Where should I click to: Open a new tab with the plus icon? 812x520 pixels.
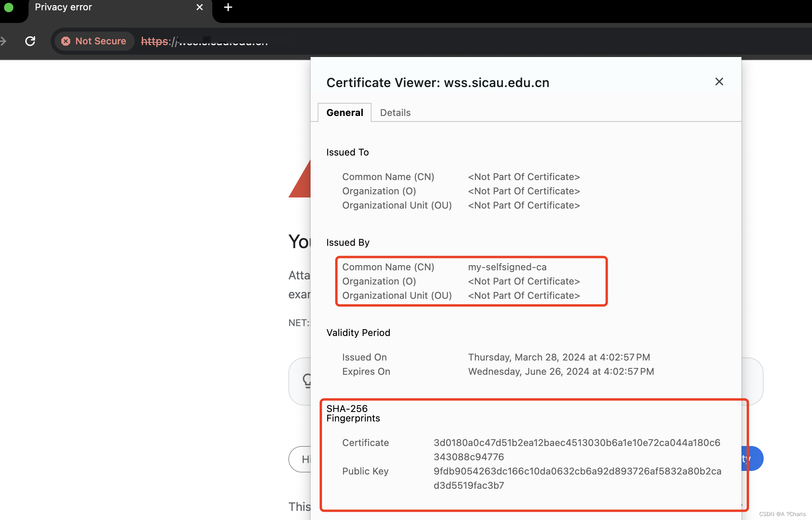coord(228,7)
